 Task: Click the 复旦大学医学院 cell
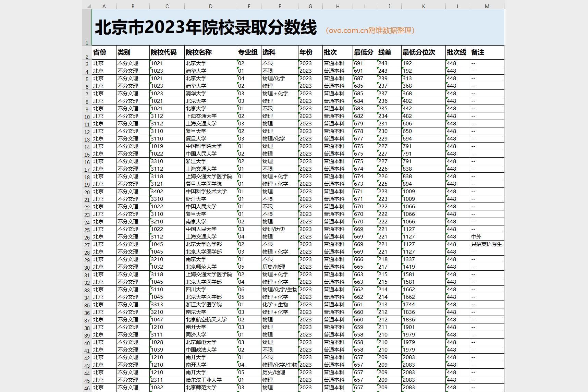(x=211, y=184)
